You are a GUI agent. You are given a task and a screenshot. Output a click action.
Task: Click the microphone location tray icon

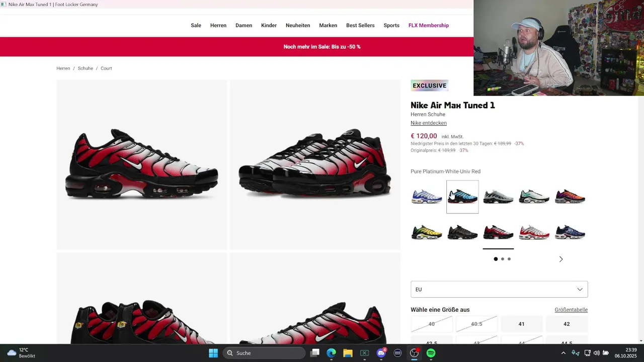point(576,353)
